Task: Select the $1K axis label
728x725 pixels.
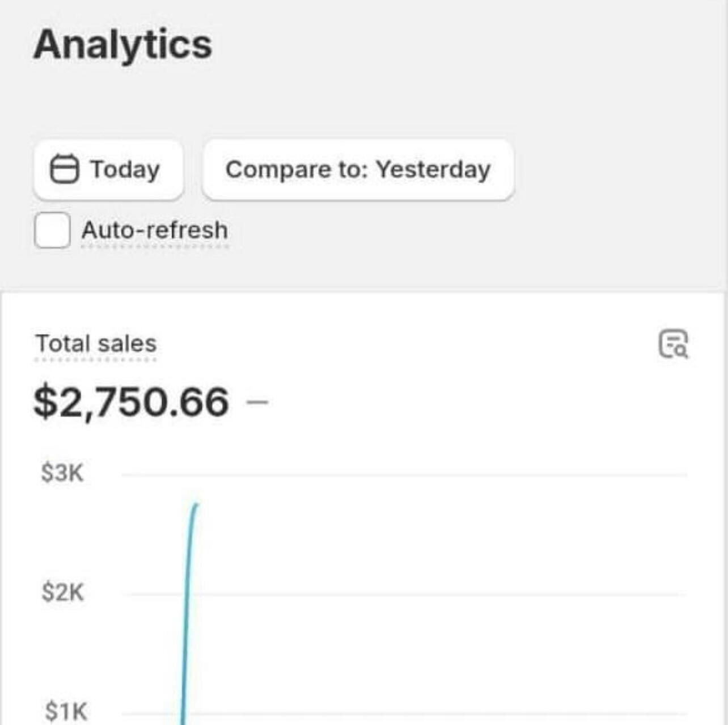Action: (66, 711)
